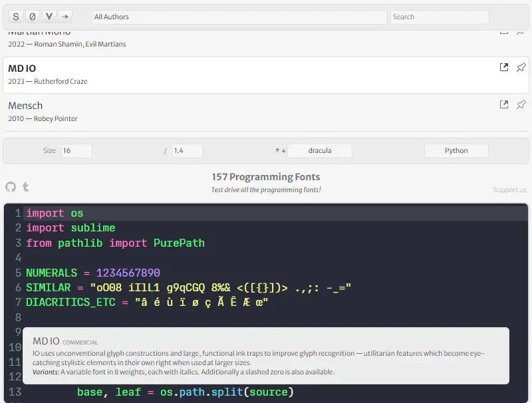The height and width of the screenshot is (403, 532).
Task: Toggle the S style filter button
Action: (x=15, y=17)
